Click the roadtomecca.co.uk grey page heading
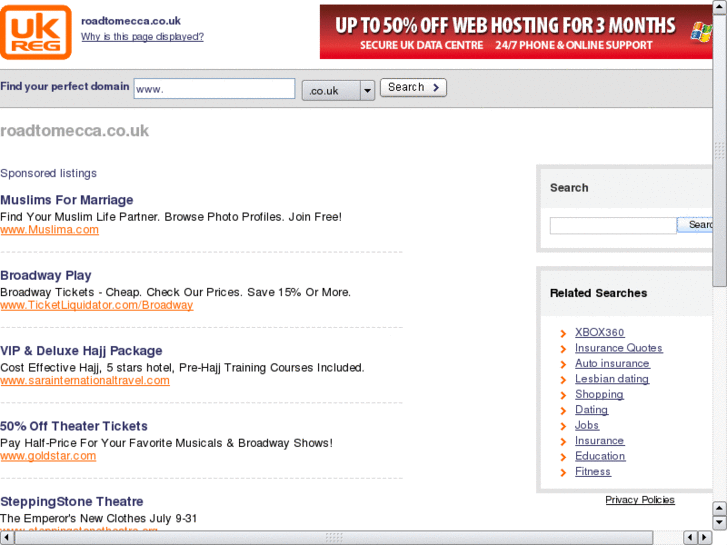Screen dimensions: 727x545 pyautogui.click(x=75, y=131)
